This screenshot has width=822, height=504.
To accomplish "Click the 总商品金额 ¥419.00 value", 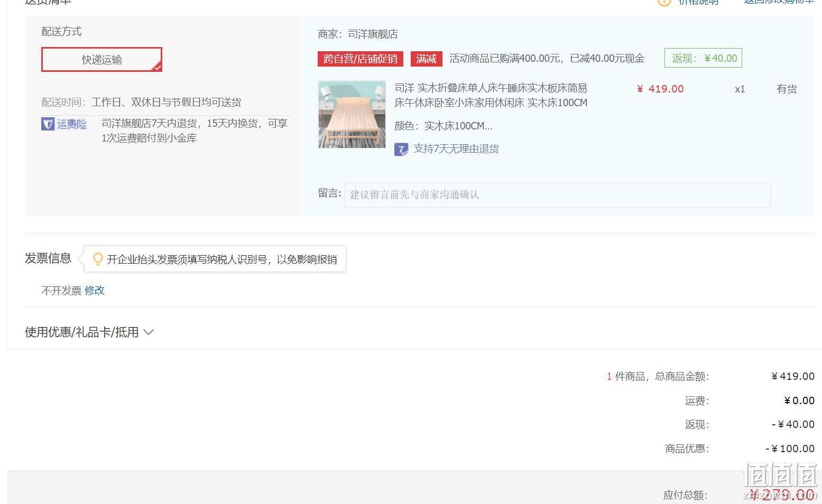I will point(793,376).
